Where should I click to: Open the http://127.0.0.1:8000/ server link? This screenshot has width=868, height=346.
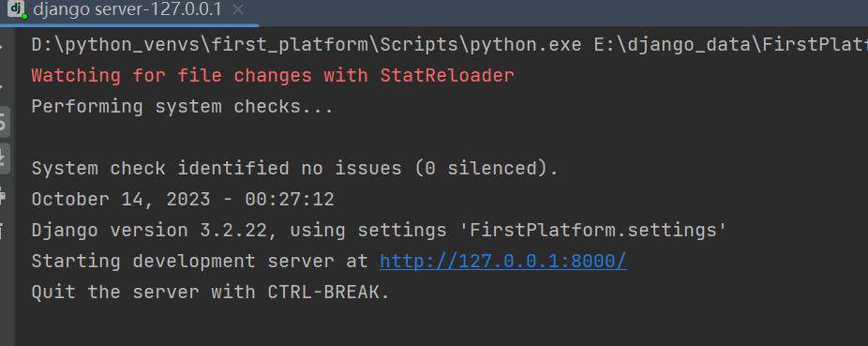point(502,261)
